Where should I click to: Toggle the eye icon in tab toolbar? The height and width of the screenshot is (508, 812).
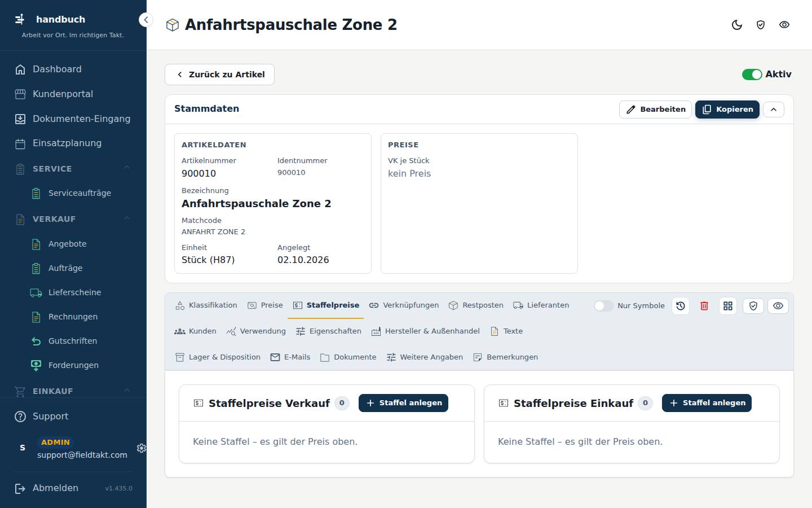click(x=778, y=306)
